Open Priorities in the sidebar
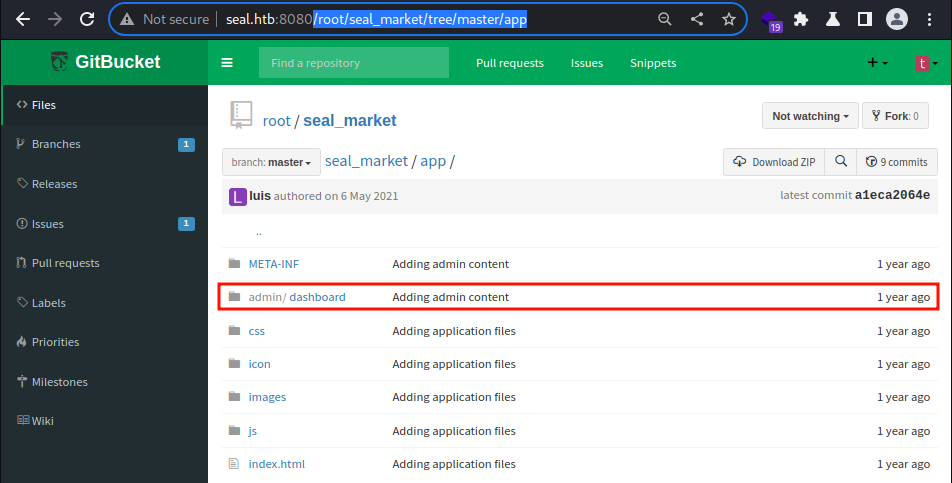This screenshot has height=483, width=952. pyautogui.click(x=104, y=342)
